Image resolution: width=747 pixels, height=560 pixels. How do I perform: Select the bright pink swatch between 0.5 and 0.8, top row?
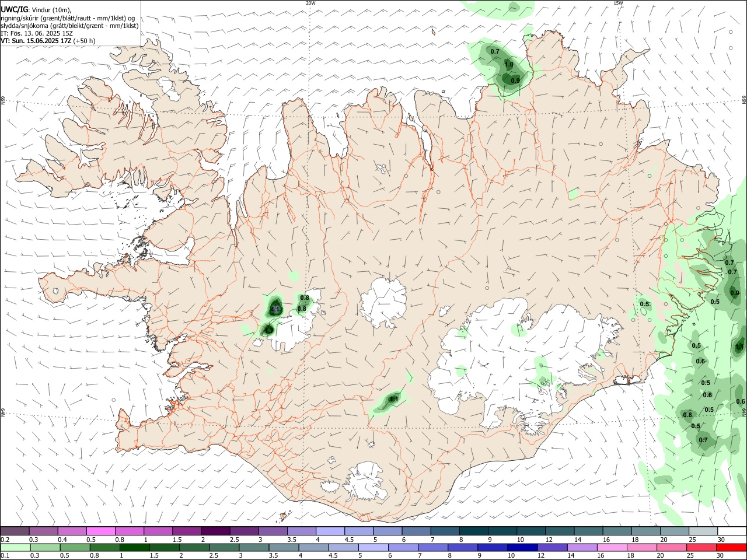pos(100,531)
